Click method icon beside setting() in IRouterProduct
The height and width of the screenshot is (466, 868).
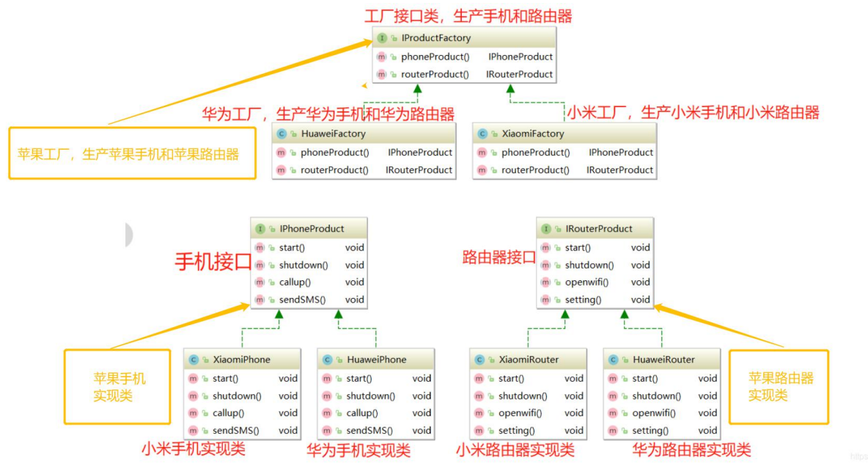(546, 299)
